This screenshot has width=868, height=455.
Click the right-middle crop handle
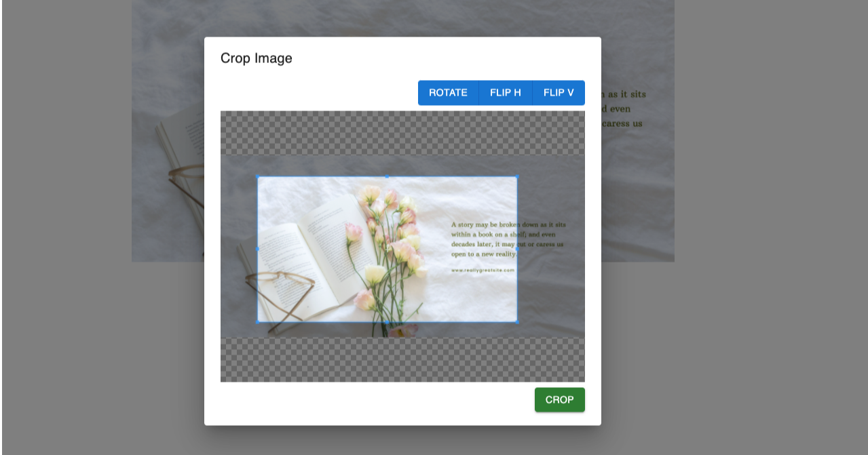point(518,248)
